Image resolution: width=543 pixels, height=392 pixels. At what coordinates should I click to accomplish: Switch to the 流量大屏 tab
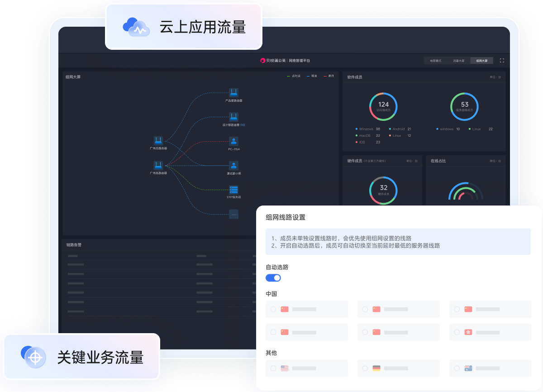458,61
